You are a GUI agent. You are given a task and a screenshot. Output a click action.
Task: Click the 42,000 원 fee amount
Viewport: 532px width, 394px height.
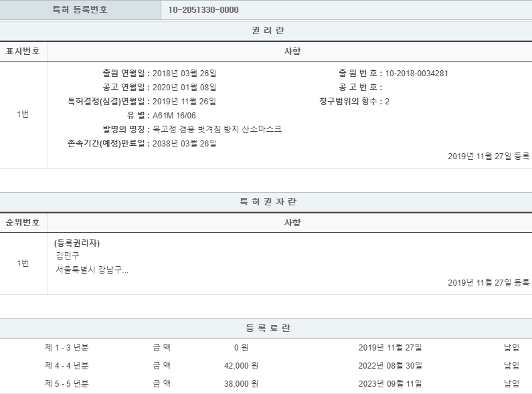[x=241, y=365]
